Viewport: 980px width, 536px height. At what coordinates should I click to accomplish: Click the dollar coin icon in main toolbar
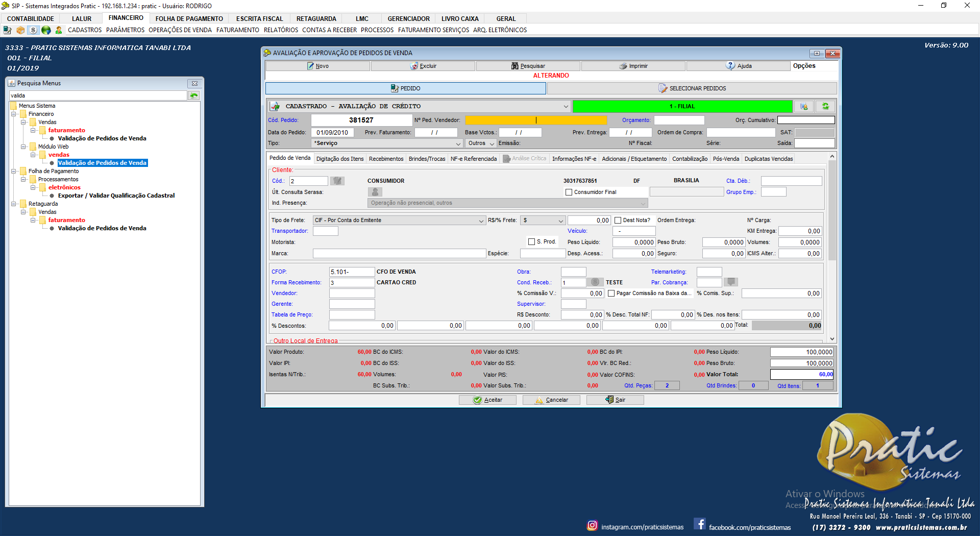coord(33,30)
